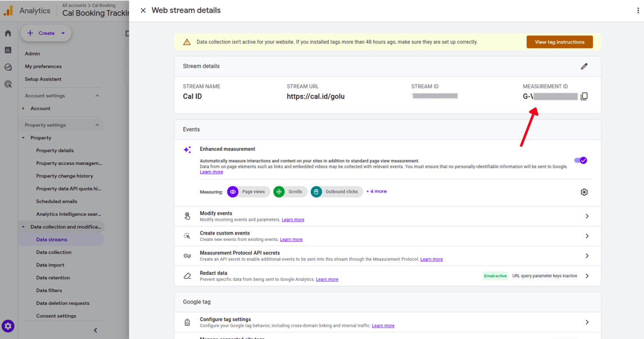Close the Web stream details panel
Image resolution: width=644 pixels, height=339 pixels.
pos(143,10)
